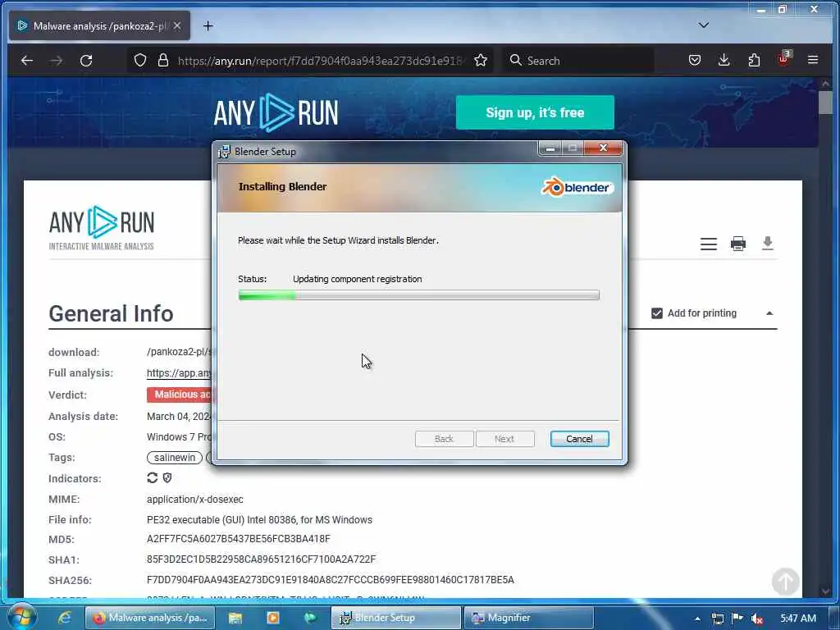This screenshot has width=840, height=630.
Task: Click the refresh-style indicator icon
Action: click(x=152, y=478)
